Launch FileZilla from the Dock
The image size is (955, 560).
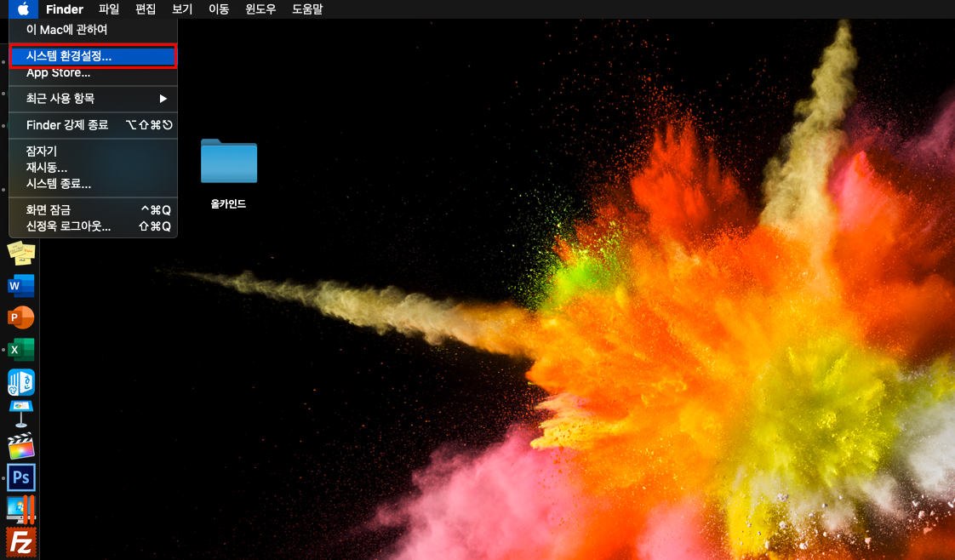click(x=20, y=542)
